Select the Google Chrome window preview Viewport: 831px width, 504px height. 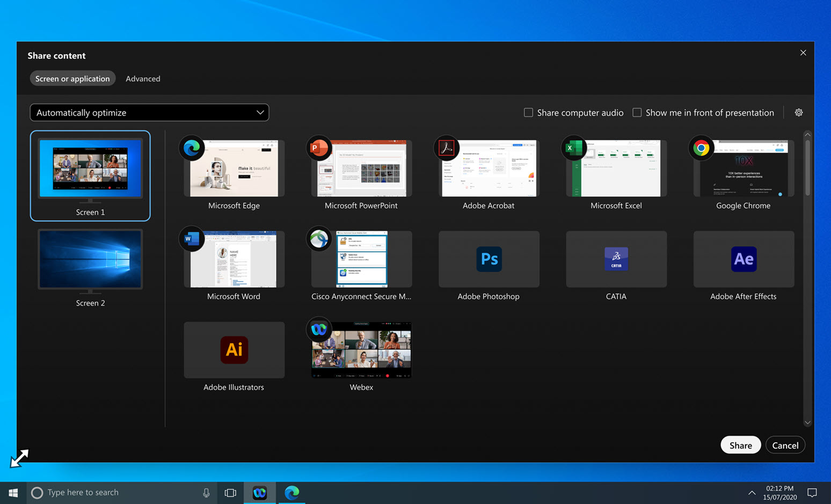click(x=743, y=169)
